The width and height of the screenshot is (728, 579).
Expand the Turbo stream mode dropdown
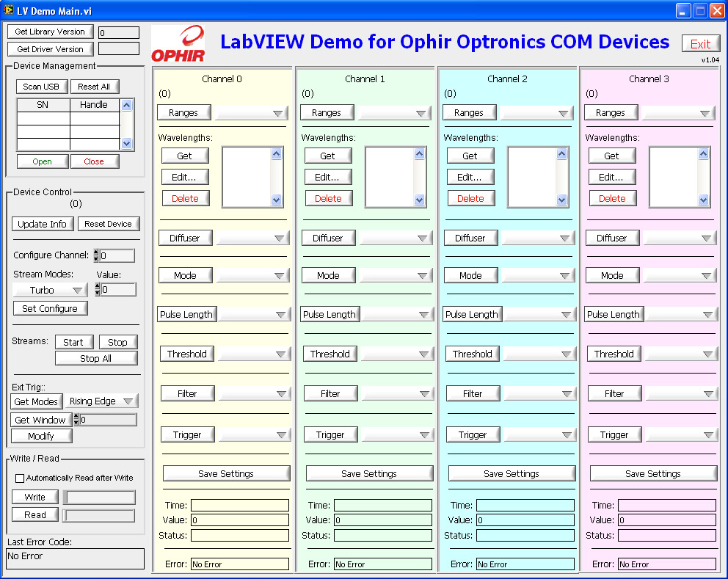point(50,290)
